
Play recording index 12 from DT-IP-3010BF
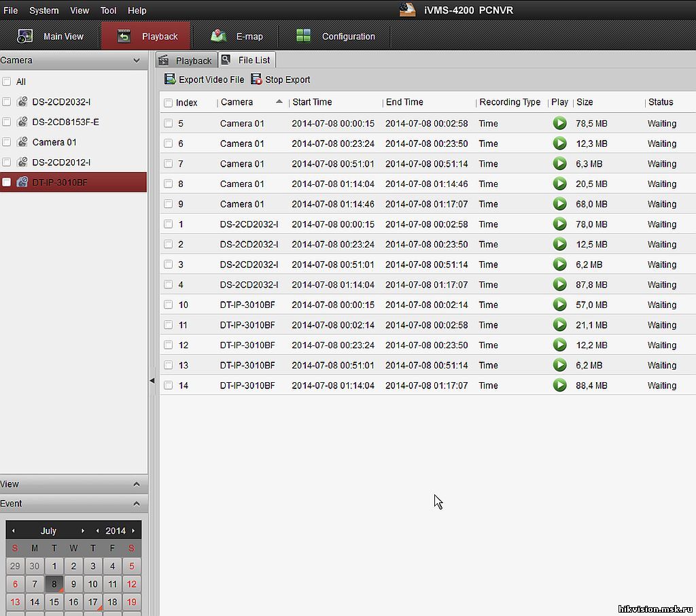(x=560, y=345)
